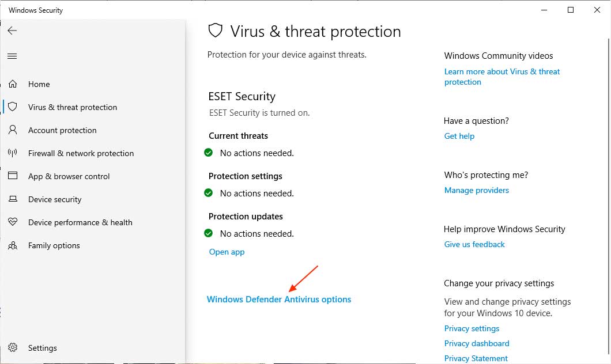Click the Virus & threat protection shield icon

[x=13, y=107]
